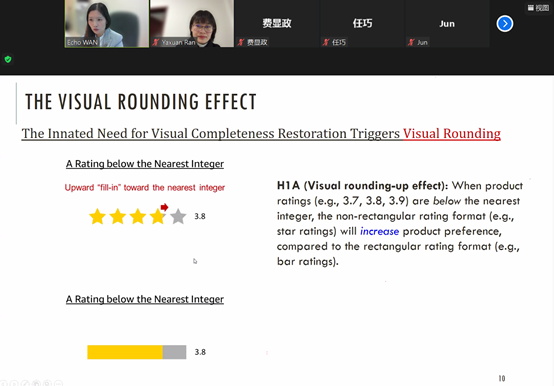The height and width of the screenshot is (386, 554).
Task: Click the heading above the yellow rating bar
Action: (145, 299)
